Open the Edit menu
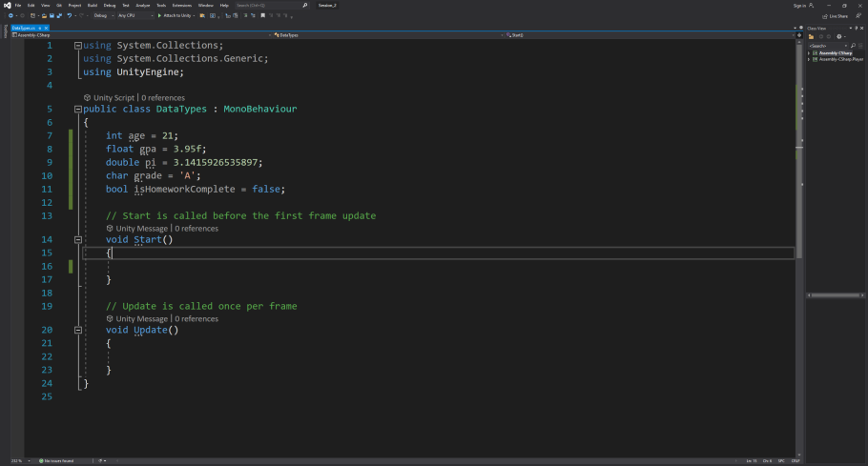Screen dimensions: 868x466 click(31, 5)
